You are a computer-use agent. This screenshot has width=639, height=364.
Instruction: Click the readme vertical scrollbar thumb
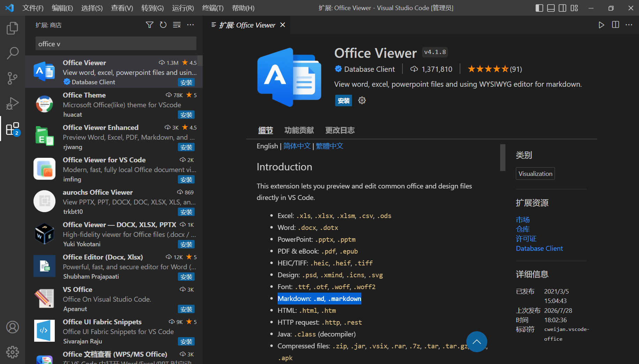[x=503, y=157]
